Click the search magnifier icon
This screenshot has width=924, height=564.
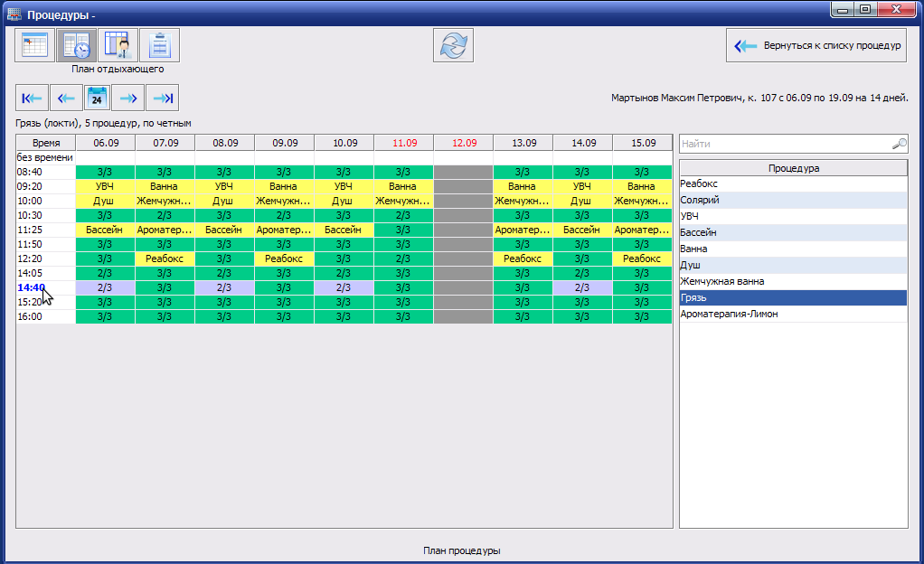pyautogui.click(x=900, y=143)
